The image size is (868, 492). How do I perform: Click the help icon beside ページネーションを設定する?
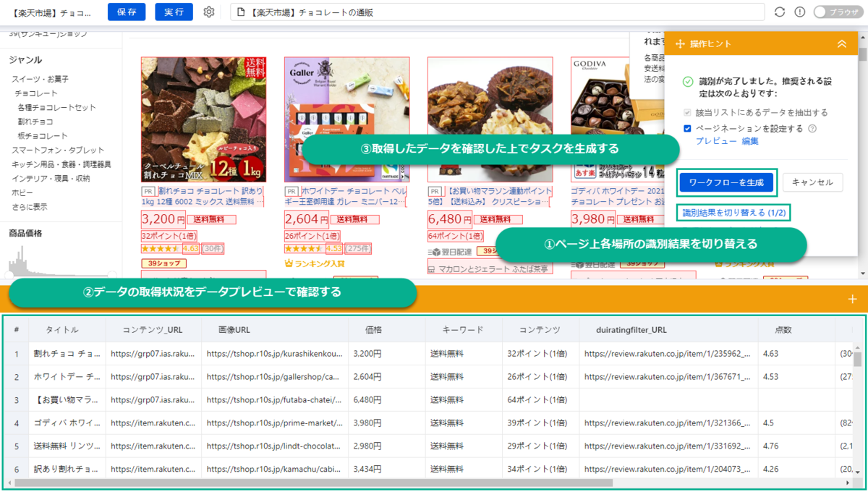tap(812, 129)
